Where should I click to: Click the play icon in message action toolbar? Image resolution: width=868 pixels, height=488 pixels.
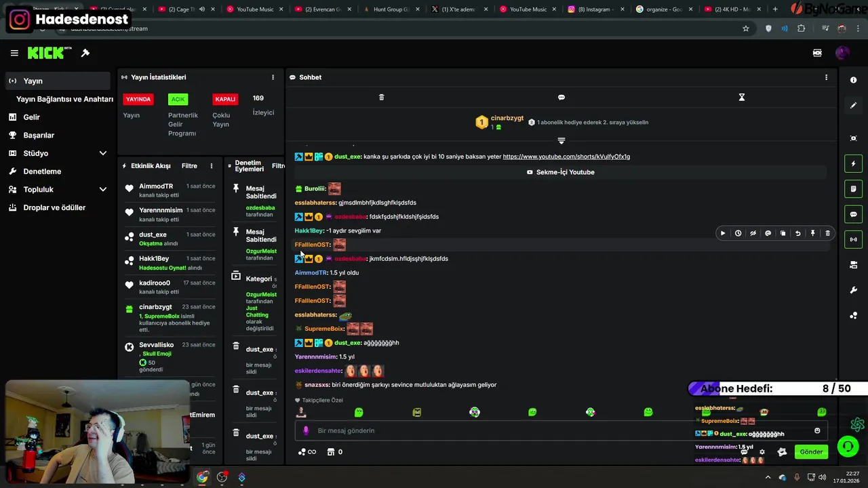point(723,233)
